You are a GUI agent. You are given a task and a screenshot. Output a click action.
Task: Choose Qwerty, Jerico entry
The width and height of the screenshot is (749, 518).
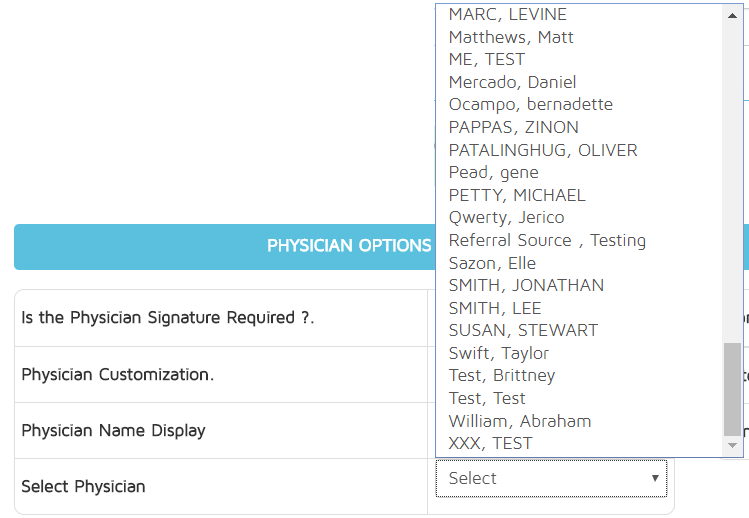506,217
